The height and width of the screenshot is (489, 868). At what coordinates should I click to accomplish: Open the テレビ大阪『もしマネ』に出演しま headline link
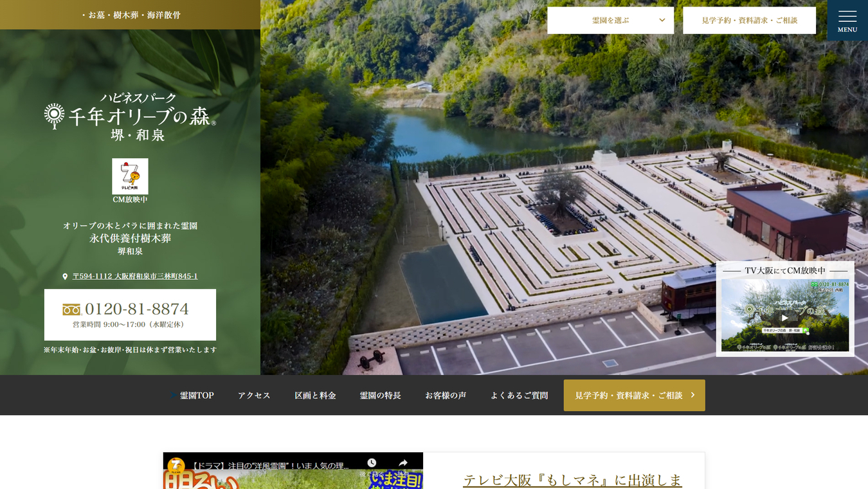tap(572, 481)
